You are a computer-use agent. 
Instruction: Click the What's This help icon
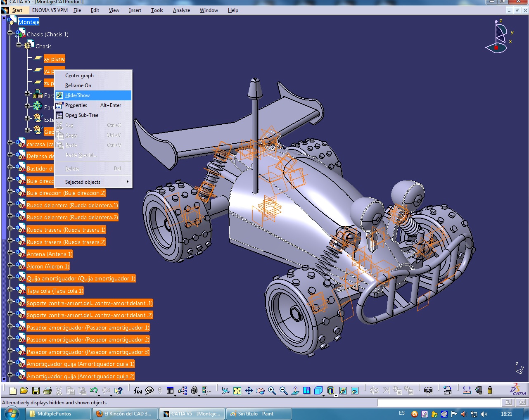coord(119,390)
